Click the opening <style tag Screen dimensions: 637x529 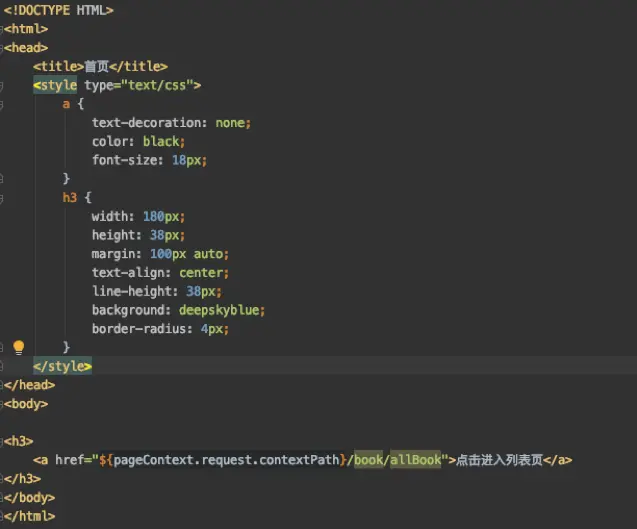(55, 85)
